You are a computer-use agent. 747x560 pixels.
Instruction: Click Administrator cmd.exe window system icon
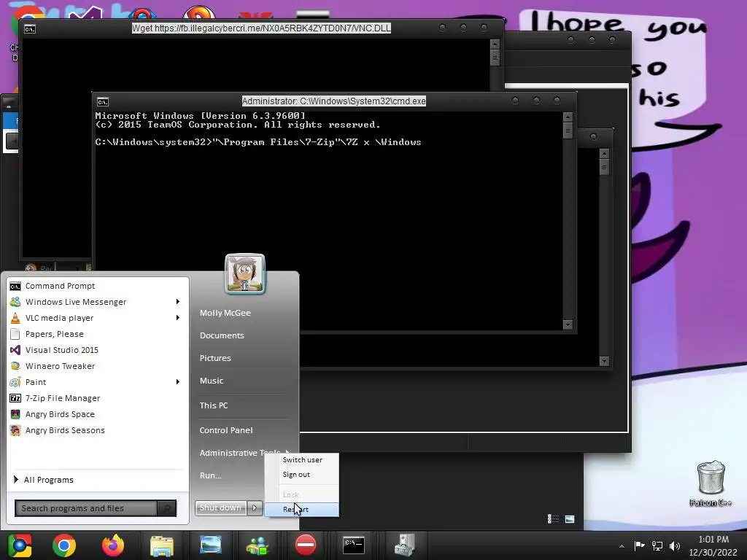(x=102, y=101)
